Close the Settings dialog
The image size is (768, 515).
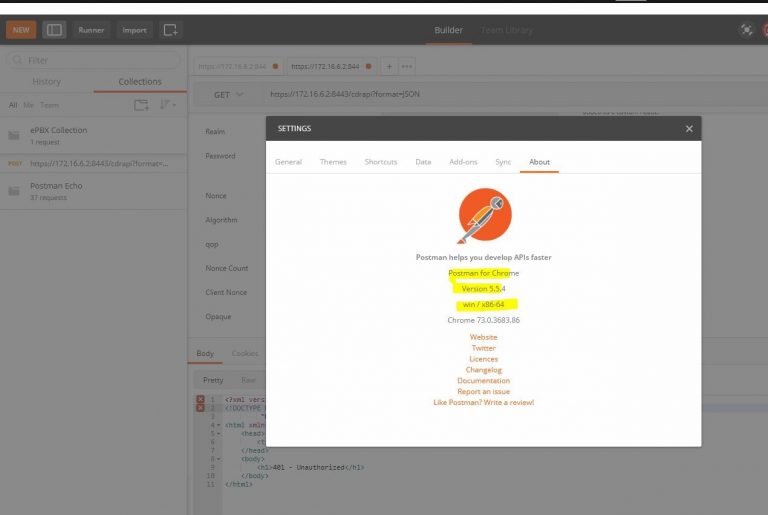pos(689,128)
